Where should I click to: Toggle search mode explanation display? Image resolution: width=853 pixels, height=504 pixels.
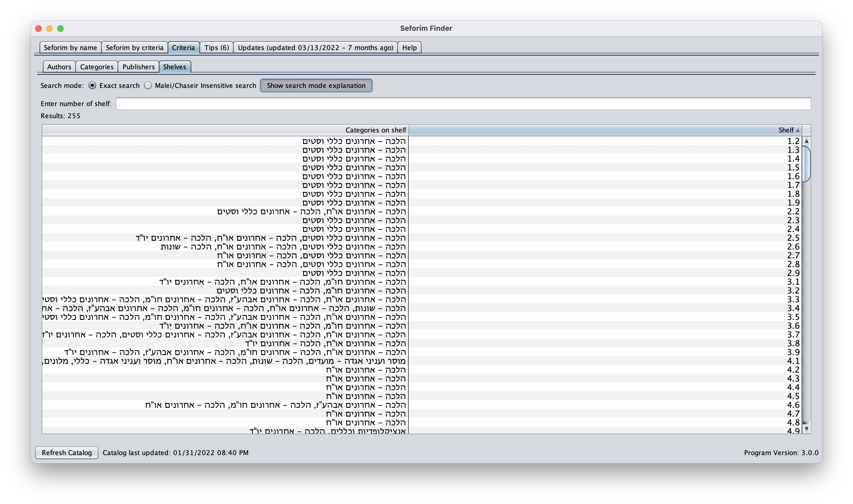315,85
